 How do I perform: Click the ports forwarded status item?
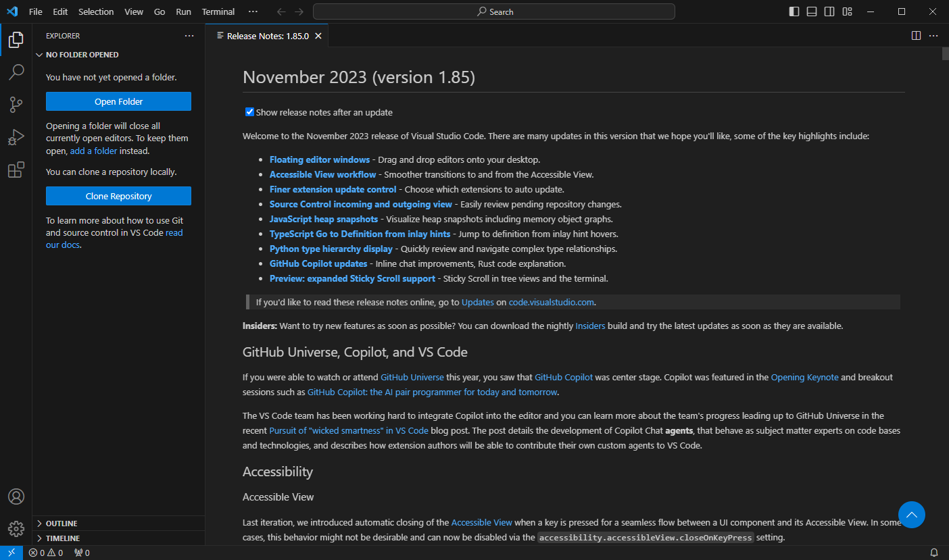point(82,553)
